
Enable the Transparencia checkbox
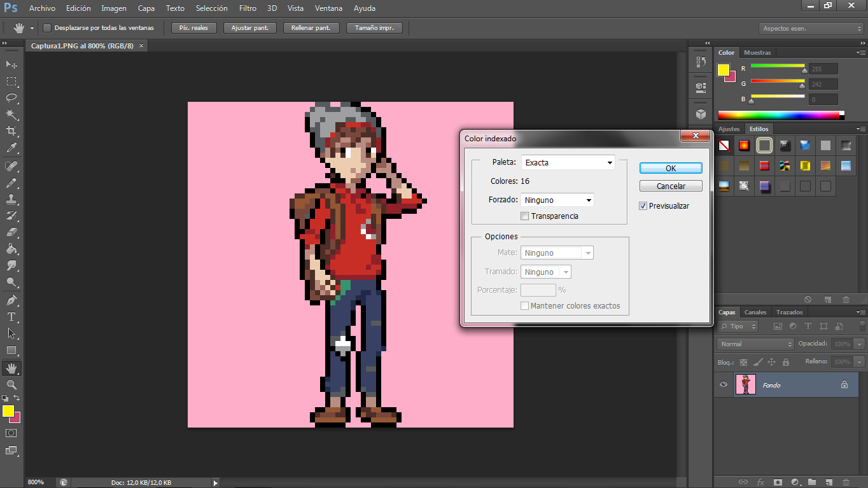tap(525, 216)
